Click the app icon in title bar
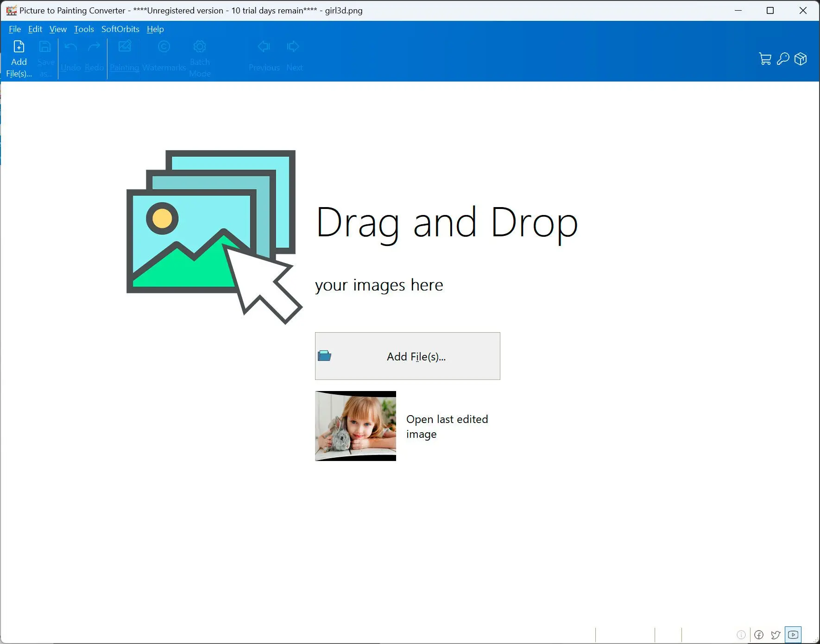 pyautogui.click(x=11, y=10)
